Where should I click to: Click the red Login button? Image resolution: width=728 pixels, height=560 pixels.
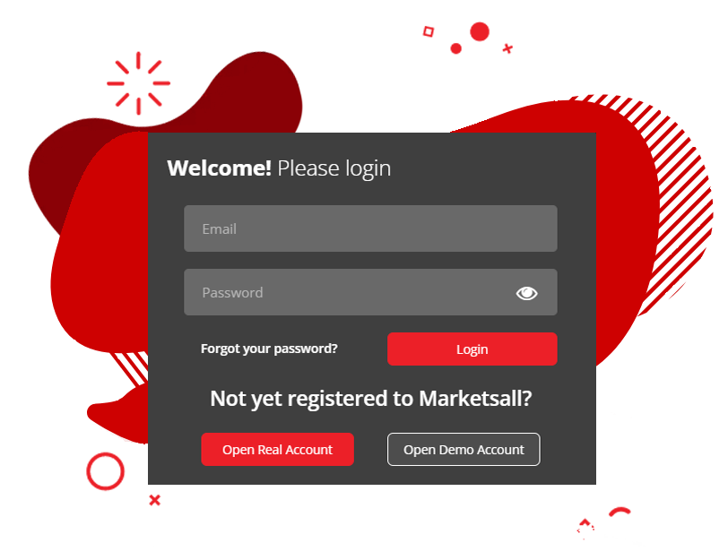[472, 349]
